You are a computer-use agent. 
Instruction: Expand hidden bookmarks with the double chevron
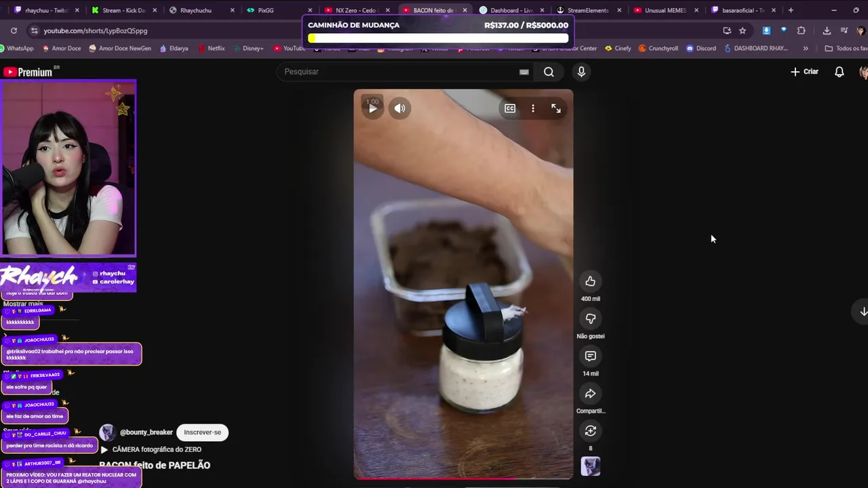pos(806,48)
